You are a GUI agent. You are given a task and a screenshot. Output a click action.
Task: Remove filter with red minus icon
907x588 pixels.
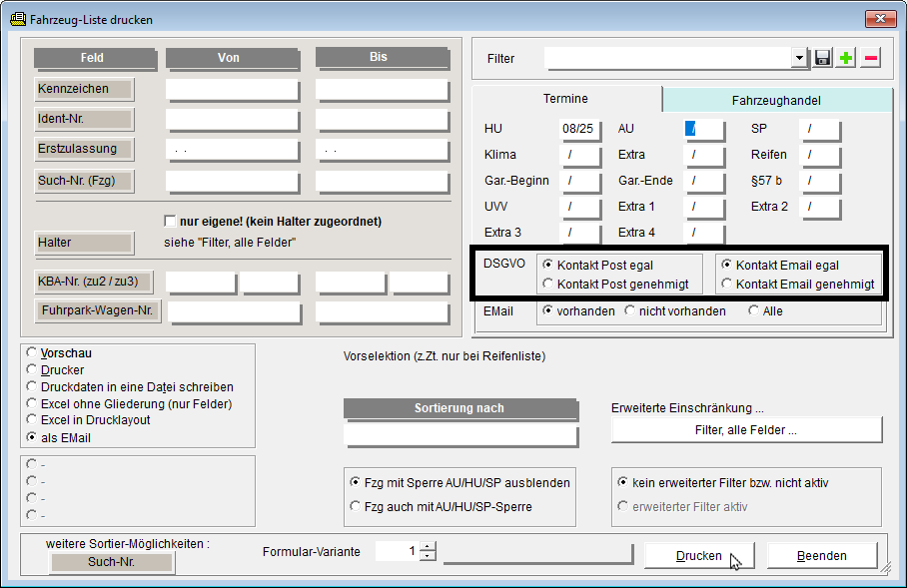pyautogui.click(x=871, y=58)
